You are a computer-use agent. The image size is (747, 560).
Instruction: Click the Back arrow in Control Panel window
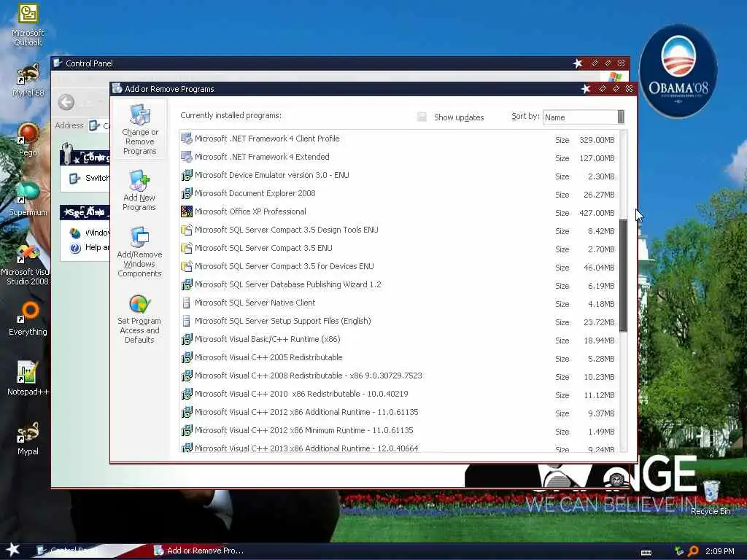coord(66,102)
